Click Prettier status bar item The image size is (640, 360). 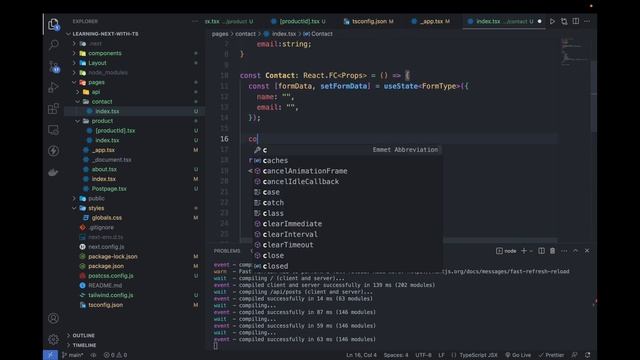click(551, 355)
